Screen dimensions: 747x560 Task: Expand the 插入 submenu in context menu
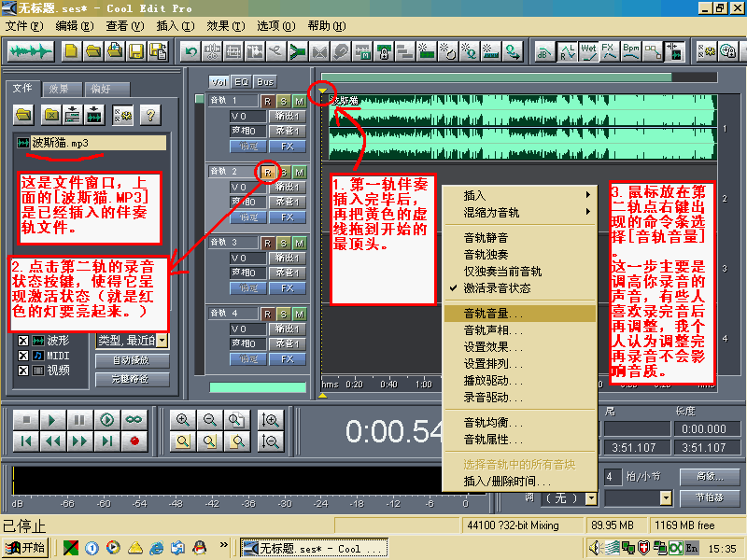(x=520, y=195)
